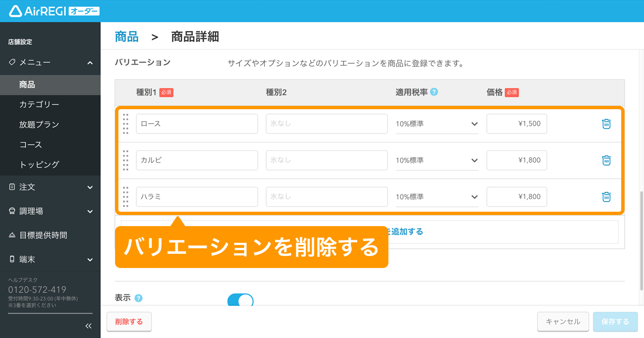The height and width of the screenshot is (338, 644).
Task: Toggle the 表示 switch
Action: click(240, 300)
